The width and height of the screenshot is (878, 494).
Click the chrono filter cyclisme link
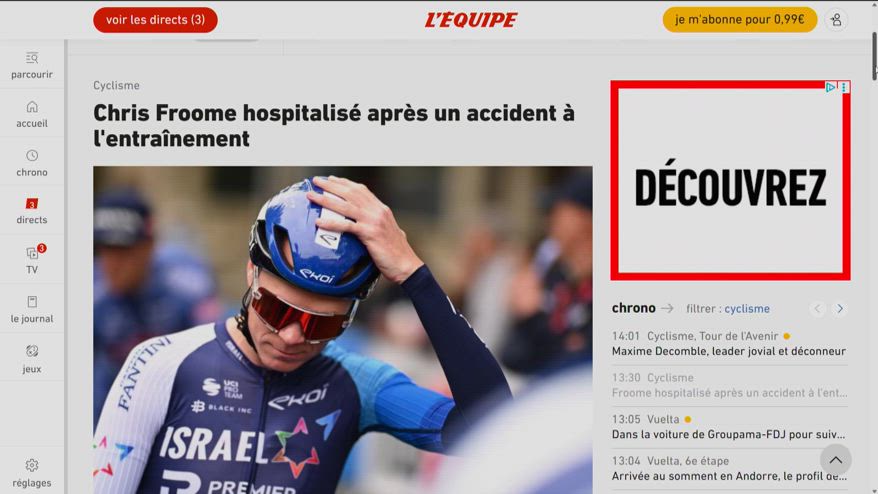click(x=747, y=309)
